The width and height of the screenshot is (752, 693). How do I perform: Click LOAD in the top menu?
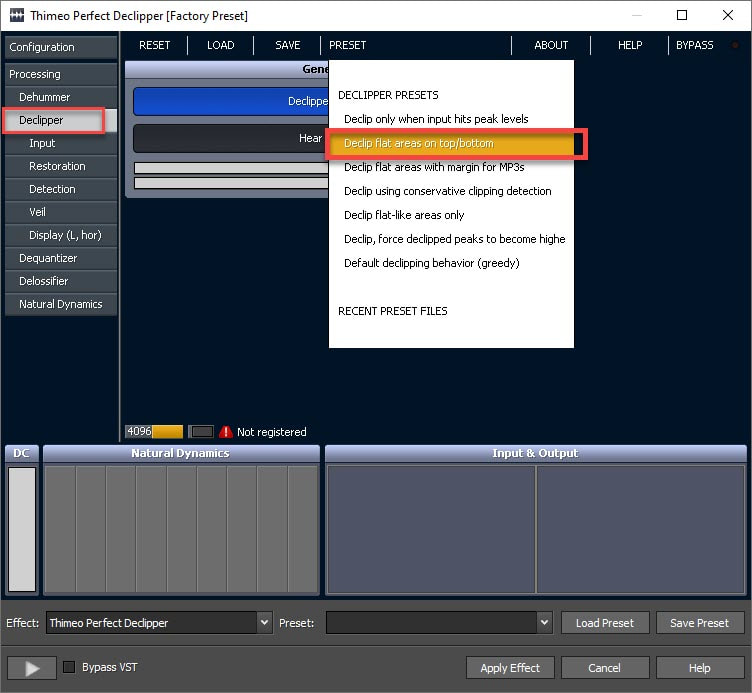[x=221, y=45]
